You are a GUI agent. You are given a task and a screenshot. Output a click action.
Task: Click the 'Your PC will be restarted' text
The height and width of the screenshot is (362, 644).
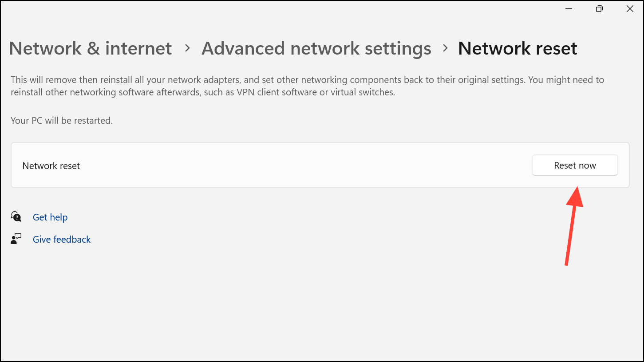[62, 121]
